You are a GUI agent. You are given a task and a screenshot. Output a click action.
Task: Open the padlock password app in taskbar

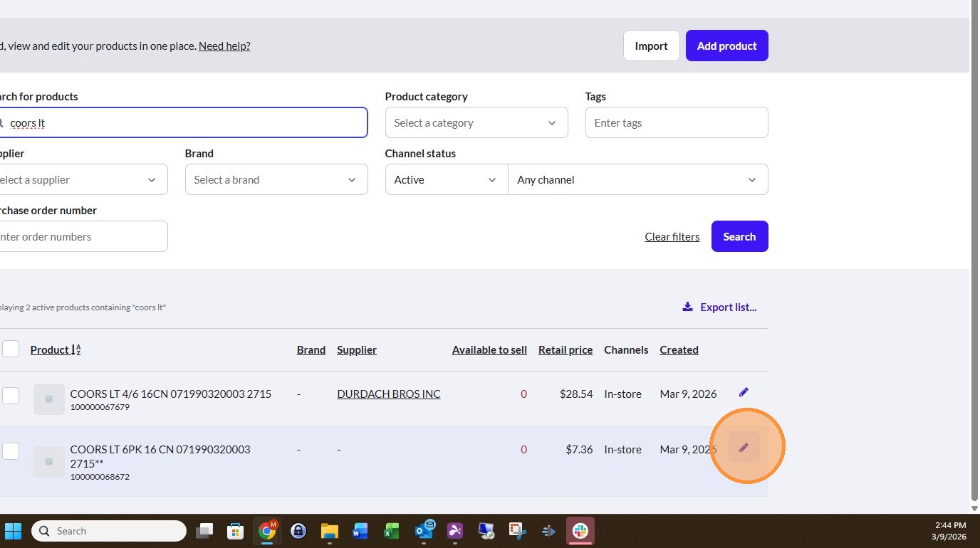pos(298,531)
